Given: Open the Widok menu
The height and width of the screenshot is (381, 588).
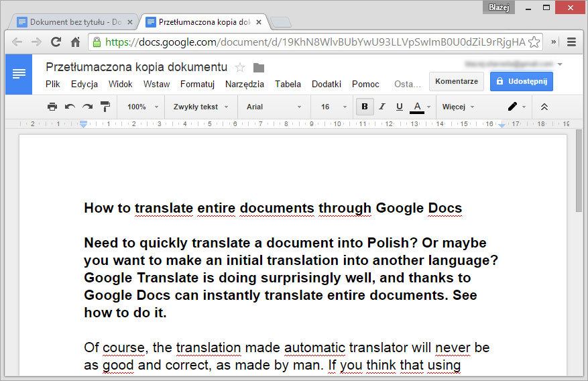Looking at the screenshot, I should [x=121, y=85].
